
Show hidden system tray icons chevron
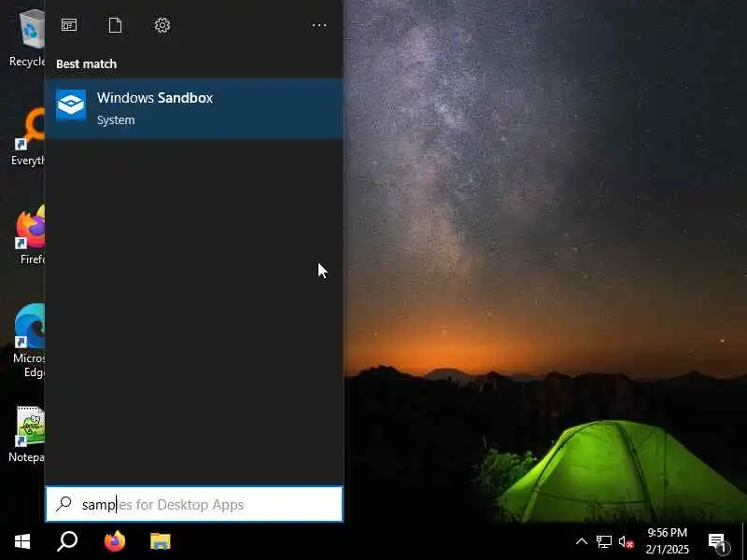point(581,541)
